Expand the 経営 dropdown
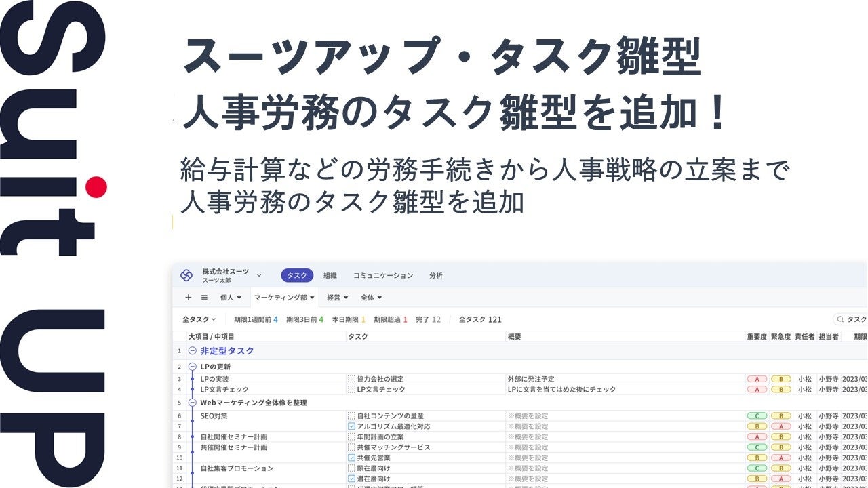868x488 pixels. pos(337,297)
